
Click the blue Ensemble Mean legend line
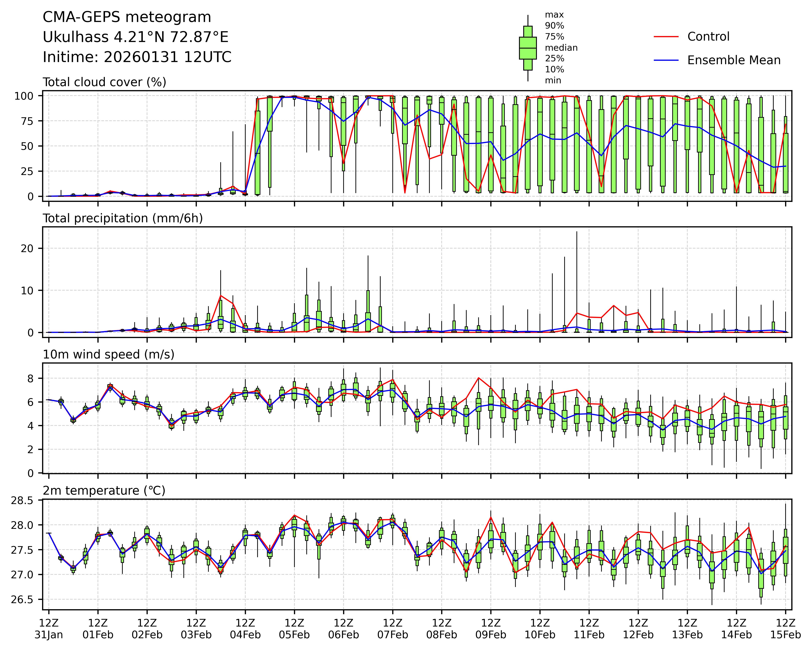[666, 60]
